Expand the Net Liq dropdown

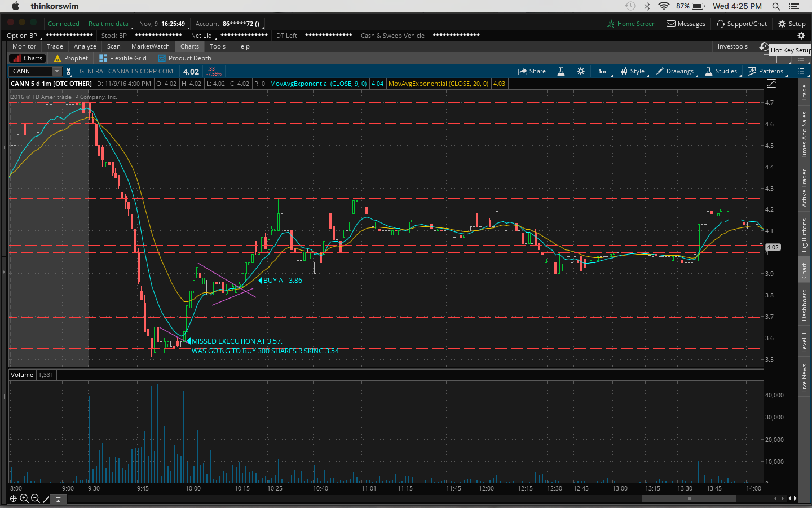pyautogui.click(x=203, y=36)
